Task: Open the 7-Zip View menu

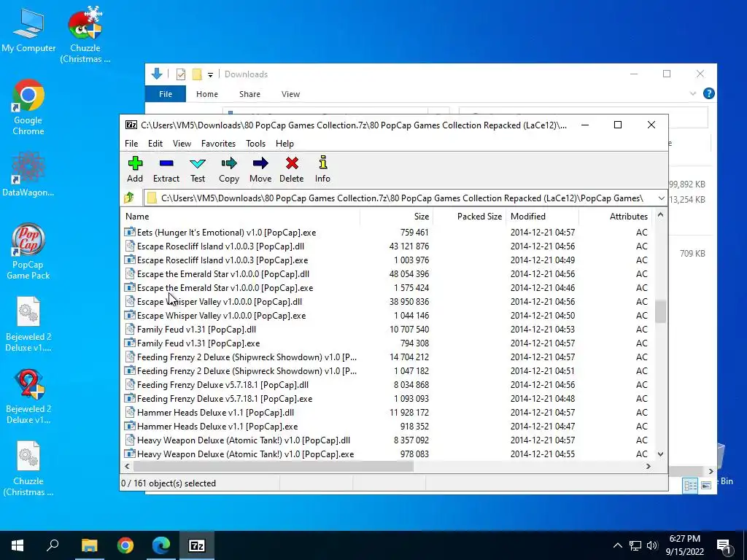Action: pyautogui.click(x=182, y=144)
